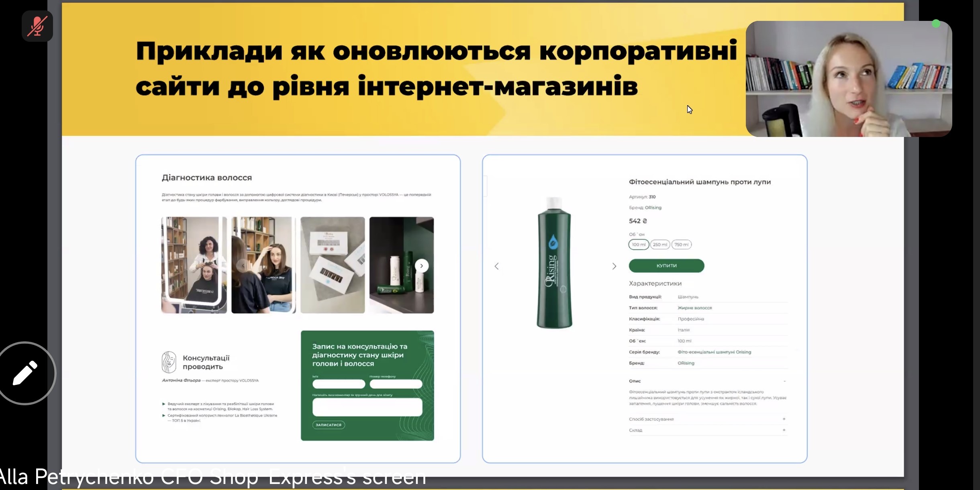Click the presenter's webcam video thumbnail
The width and height of the screenshot is (980, 490).
coord(848,79)
